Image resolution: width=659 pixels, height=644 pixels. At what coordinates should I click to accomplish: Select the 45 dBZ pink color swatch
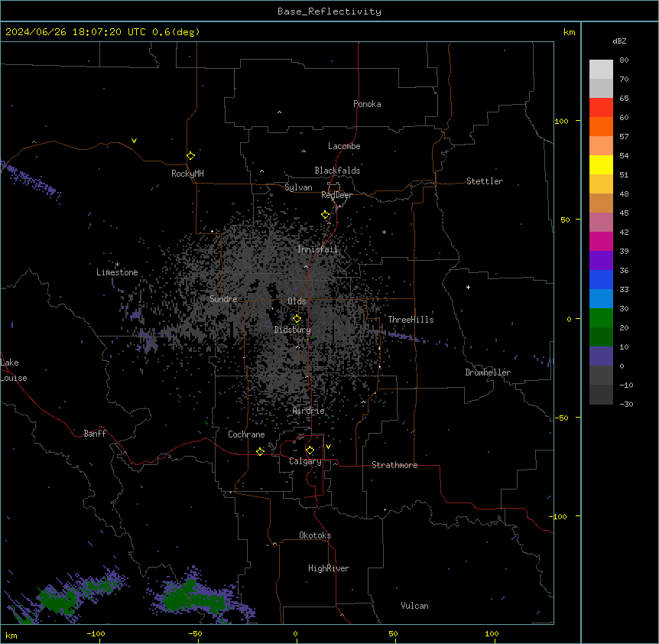(601, 223)
